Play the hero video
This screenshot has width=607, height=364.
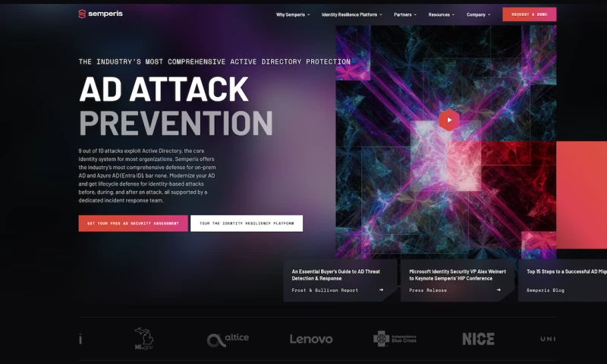(x=449, y=120)
